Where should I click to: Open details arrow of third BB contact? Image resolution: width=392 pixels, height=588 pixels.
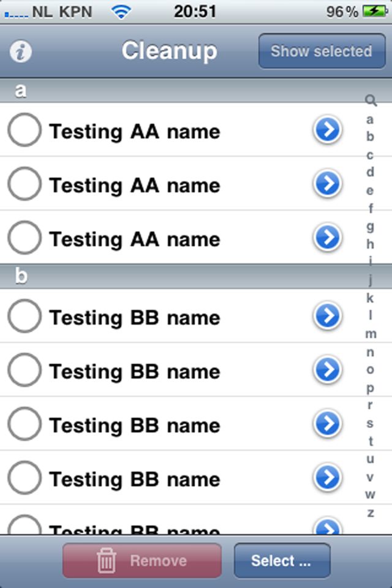[328, 424]
